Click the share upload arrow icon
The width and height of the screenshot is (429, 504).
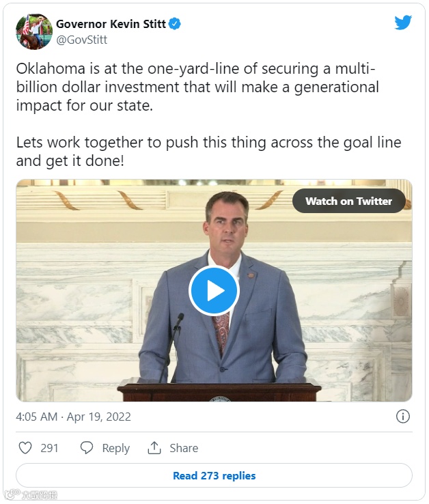[154, 448]
